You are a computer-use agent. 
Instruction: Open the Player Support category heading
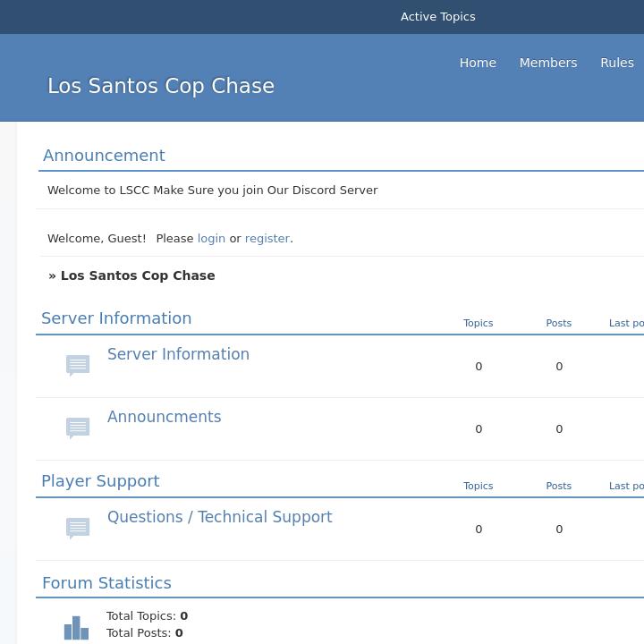100,481
